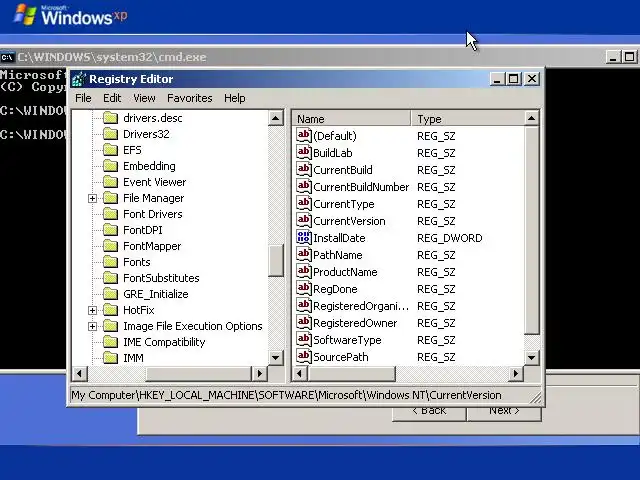
Task: Click the string icon beside PathName
Action: coord(304,255)
